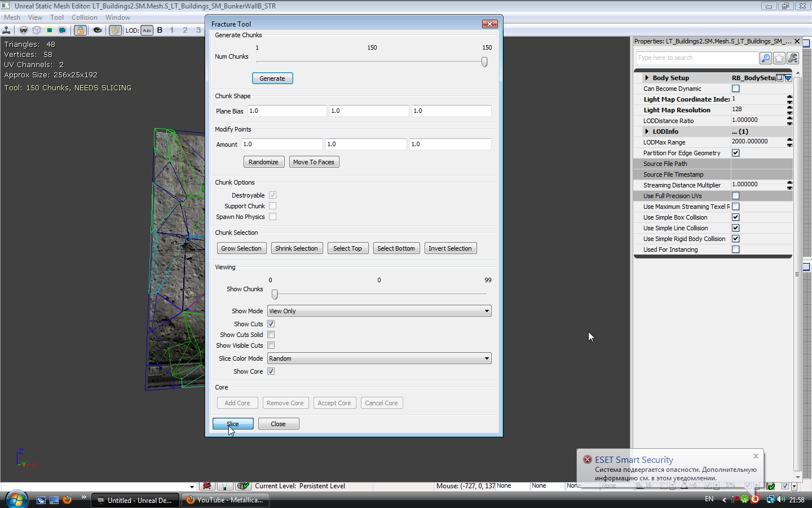812x508 pixels.
Task: Click the UV overlay toolbar icon
Action: 24,30
